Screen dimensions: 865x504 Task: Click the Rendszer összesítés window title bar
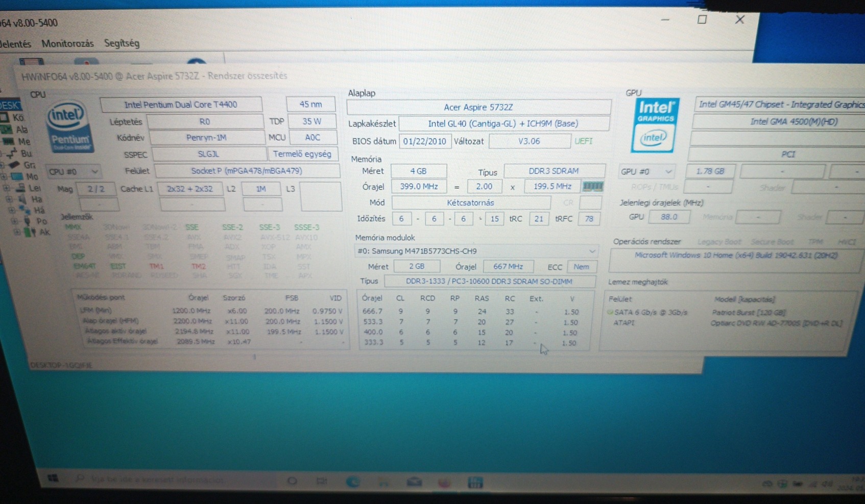point(439,76)
